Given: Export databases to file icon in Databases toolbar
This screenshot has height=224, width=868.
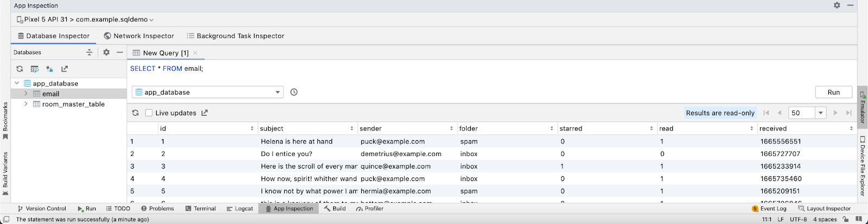Looking at the screenshot, I should (x=65, y=69).
